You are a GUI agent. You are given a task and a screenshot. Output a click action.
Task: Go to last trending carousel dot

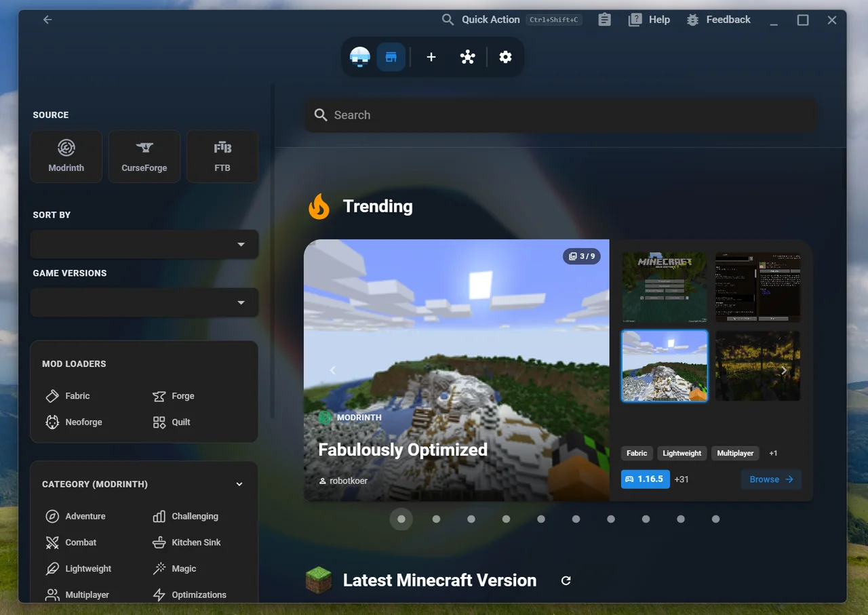coord(715,519)
